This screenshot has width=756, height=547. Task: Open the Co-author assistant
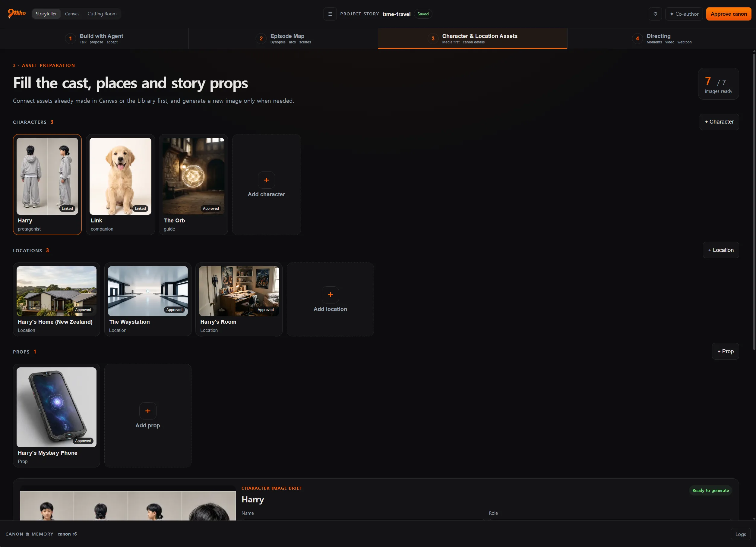coord(684,14)
